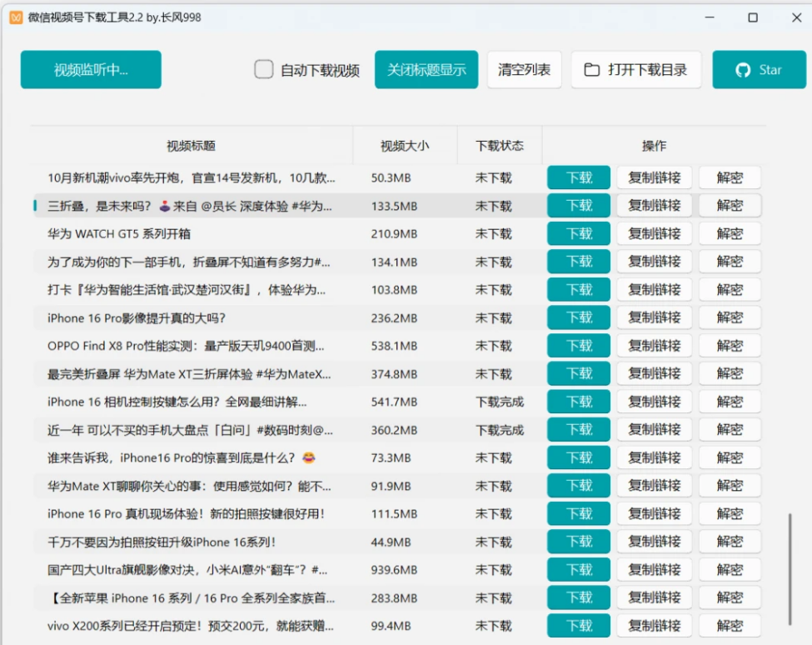Download the 50.3MB vivo video
Screen dimensions: 812x645
click(x=579, y=177)
